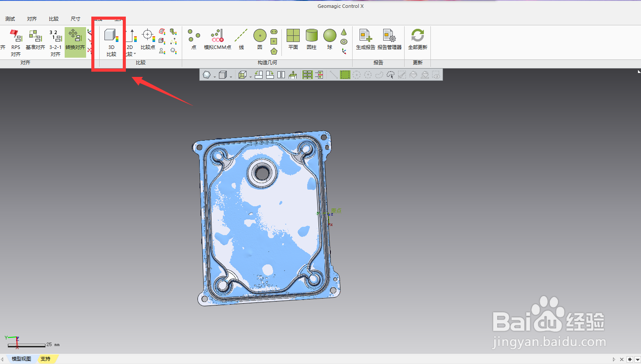Click the polyhedron display mode icon

[x=207, y=75]
